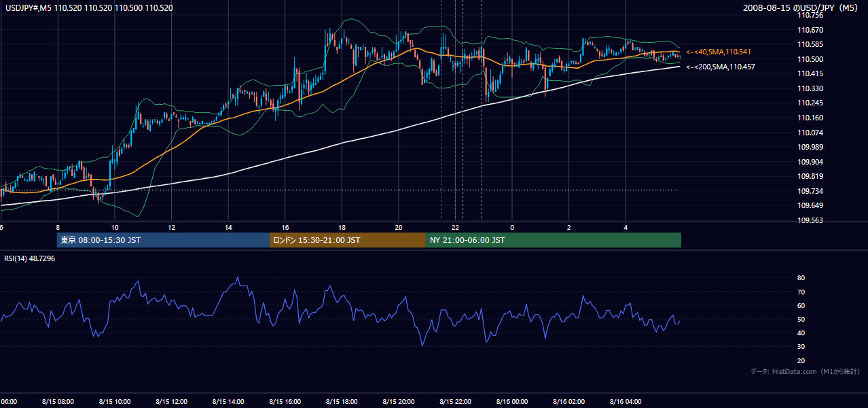
Task: Click hour label 0 on the price chart time axis
Action: [x=512, y=227]
